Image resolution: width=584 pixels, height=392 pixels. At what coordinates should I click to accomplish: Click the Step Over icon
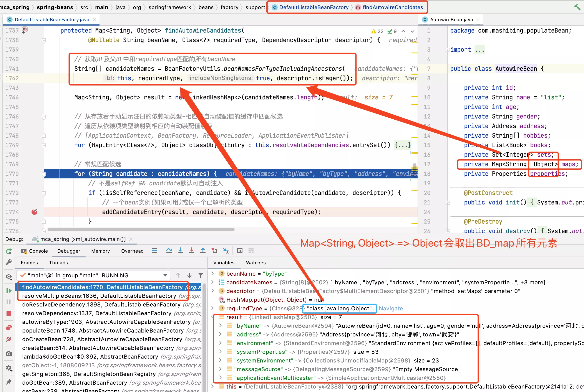click(169, 250)
